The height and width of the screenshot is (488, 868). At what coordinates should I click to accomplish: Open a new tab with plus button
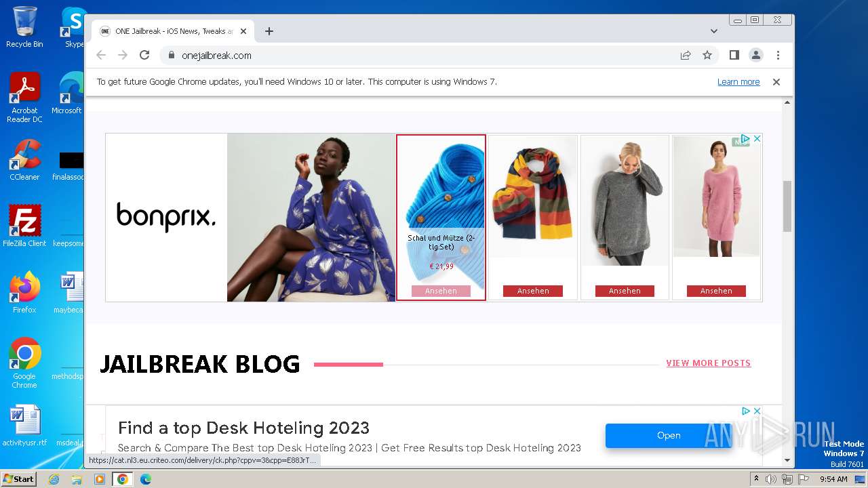pos(269,31)
